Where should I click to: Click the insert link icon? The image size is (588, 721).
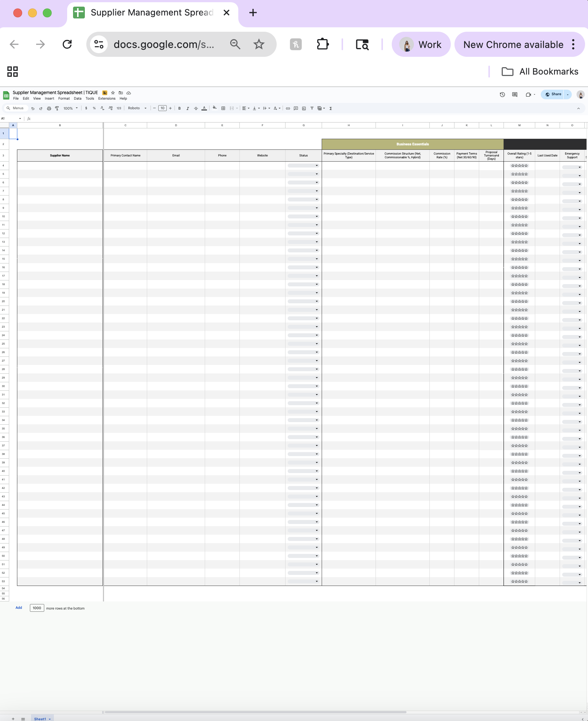(x=288, y=108)
